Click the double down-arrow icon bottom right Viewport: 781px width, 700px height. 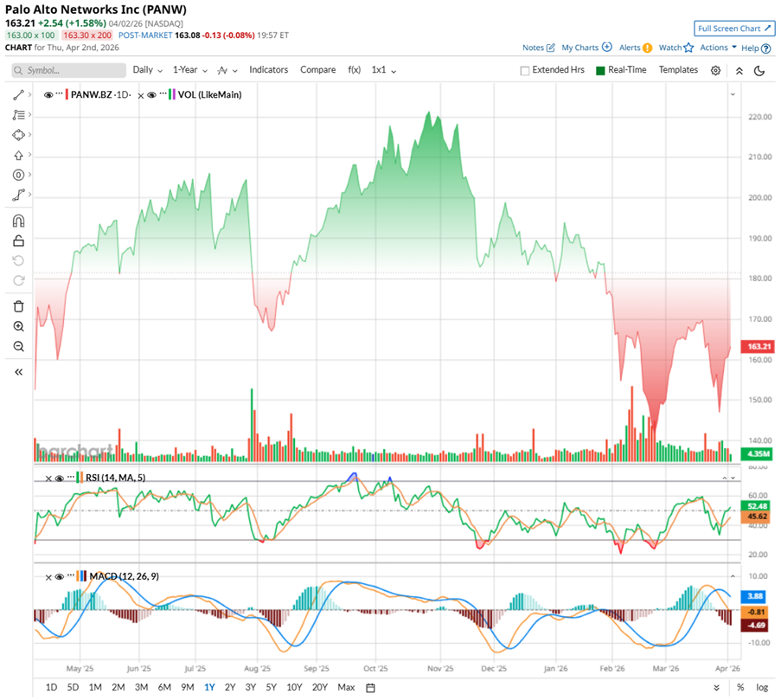pos(716,688)
